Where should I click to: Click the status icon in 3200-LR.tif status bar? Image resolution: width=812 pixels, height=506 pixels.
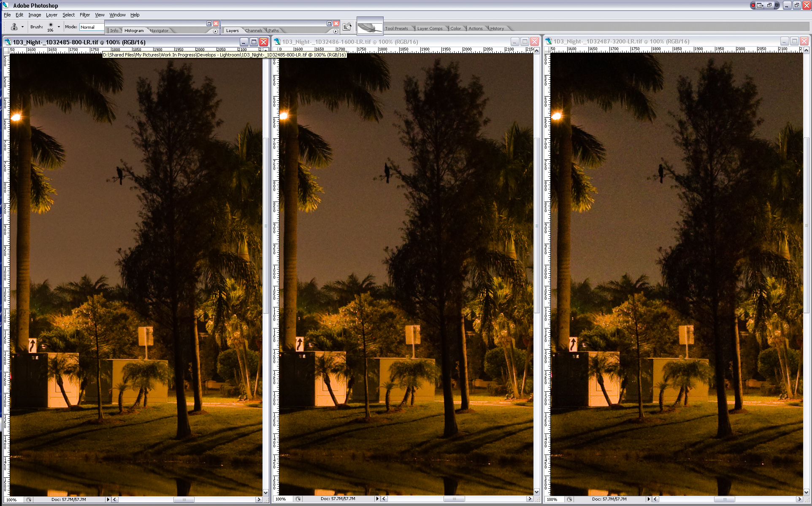(569, 499)
